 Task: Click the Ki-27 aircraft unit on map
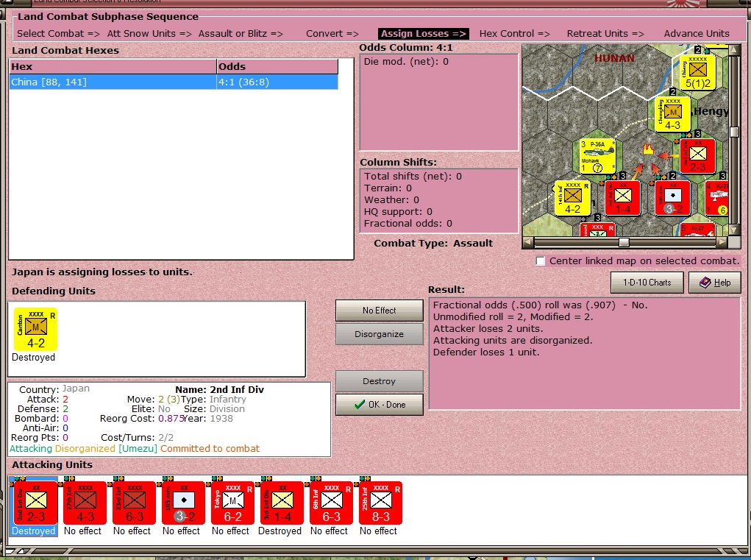coord(717,198)
